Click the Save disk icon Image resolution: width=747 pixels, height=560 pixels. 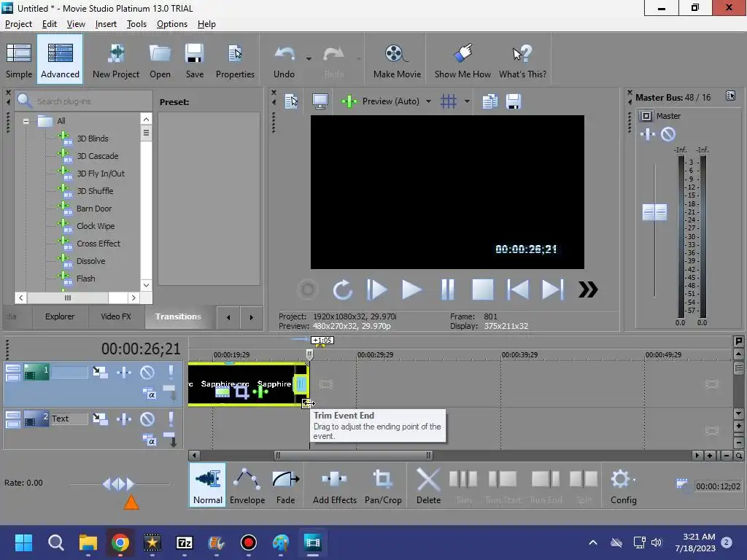[x=194, y=60]
